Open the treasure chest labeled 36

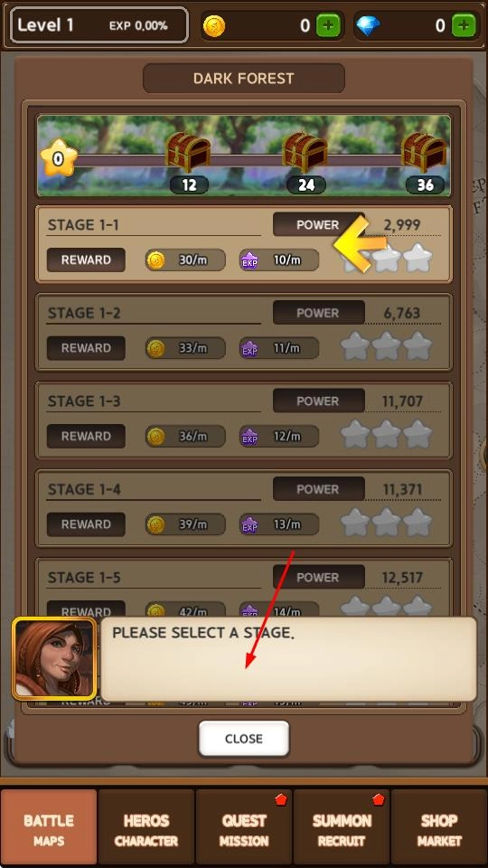coord(424,152)
